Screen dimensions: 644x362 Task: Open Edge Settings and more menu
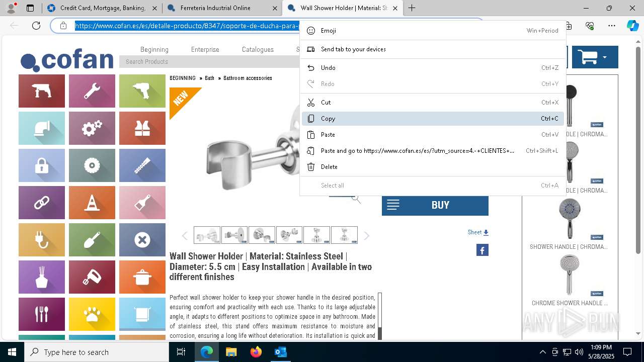pyautogui.click(x=611, y=26)
